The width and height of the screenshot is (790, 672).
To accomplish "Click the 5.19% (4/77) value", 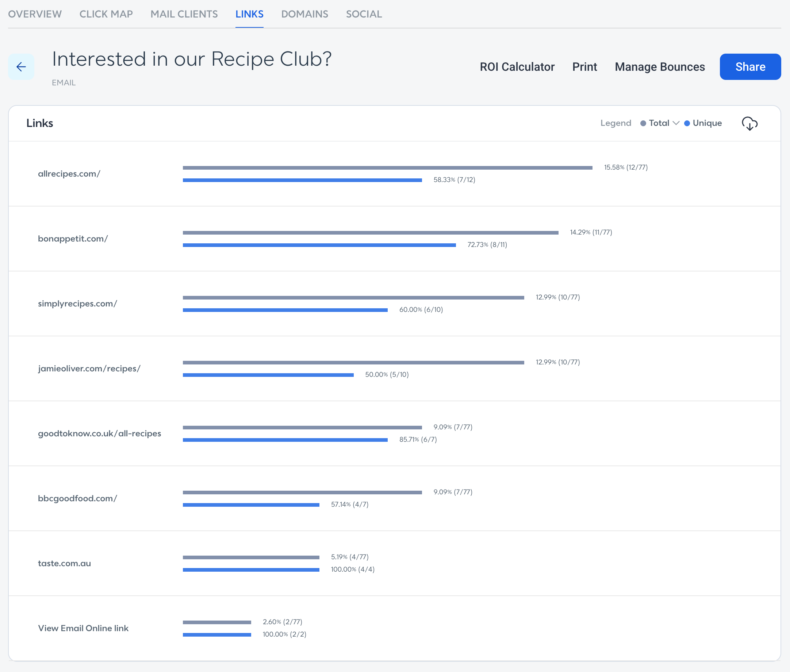I will 350,557.
